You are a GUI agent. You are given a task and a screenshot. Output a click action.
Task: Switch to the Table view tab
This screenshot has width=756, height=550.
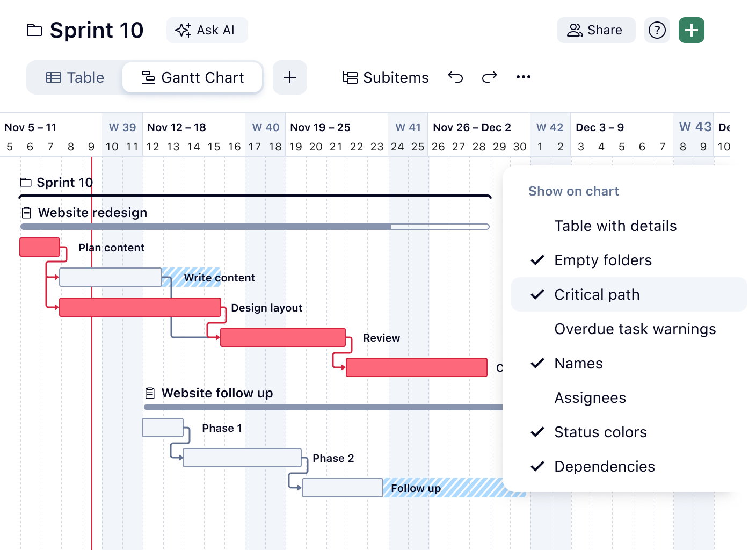point(75,77)
